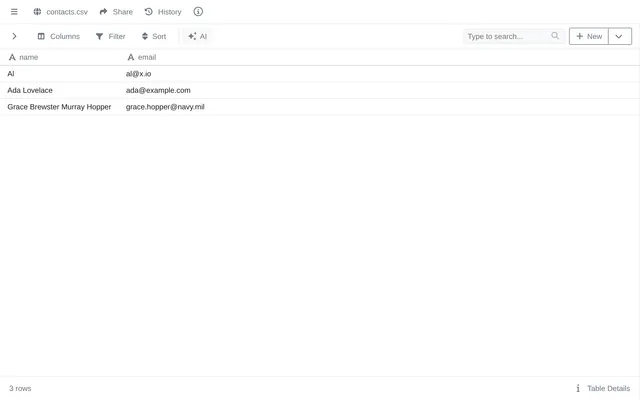Image resolution: width=640 pixels, height=400 pixels.
Task: Add a row with the New button
Action: point(589,36)
